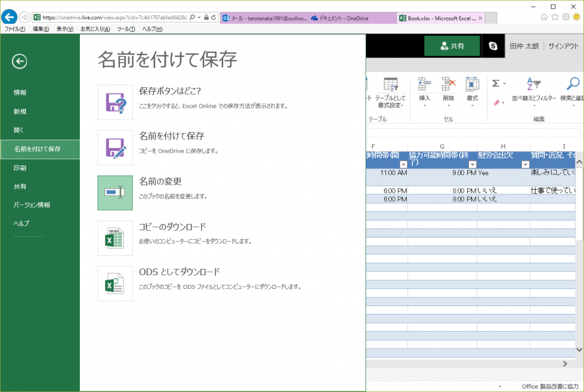Click the 検索 magnifier icon in ribbon
Screen dimensions: 584x392
pos(573,84)
